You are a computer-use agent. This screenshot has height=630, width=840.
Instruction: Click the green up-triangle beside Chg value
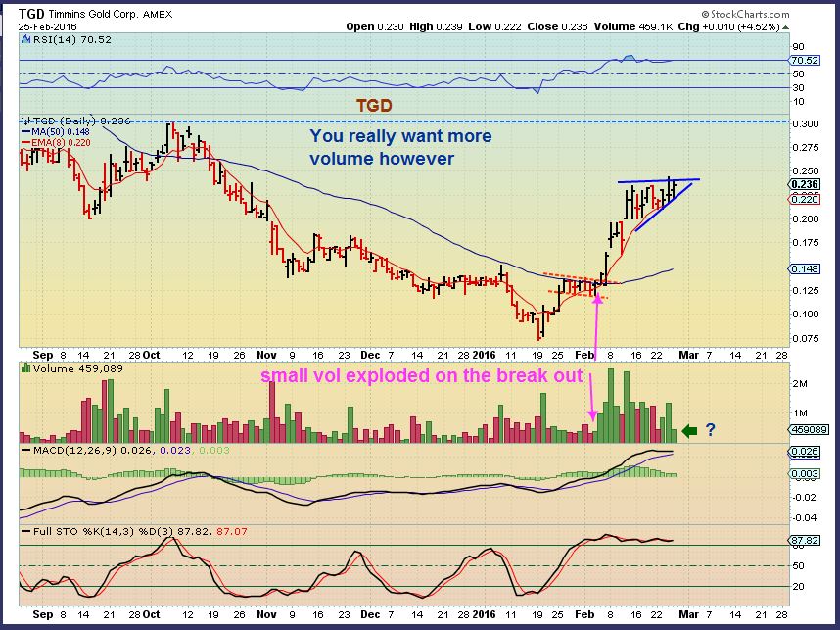tap(785, 26)
